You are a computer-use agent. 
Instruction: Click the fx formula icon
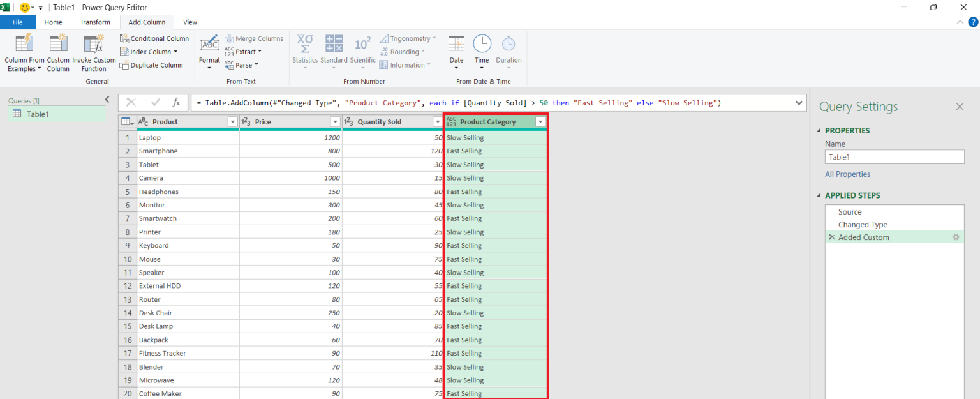tap(177, 103)
